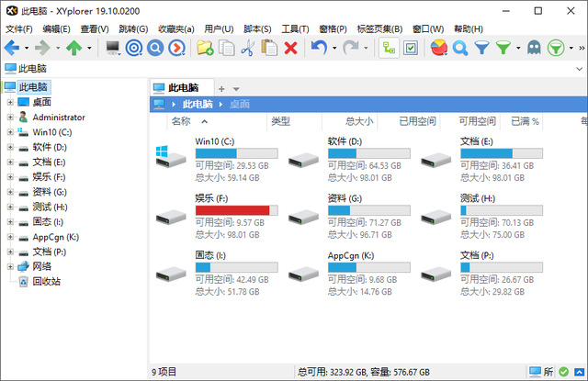
Task: Select the 此电脑 tab
Action: [x=182, y=87]
